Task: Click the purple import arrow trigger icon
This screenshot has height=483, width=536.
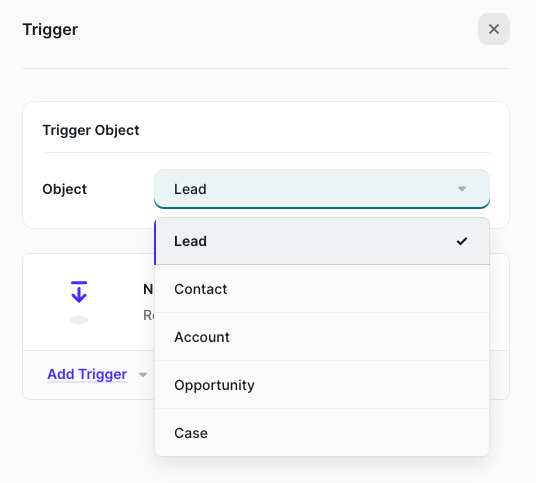Action: tap(79, 292)
